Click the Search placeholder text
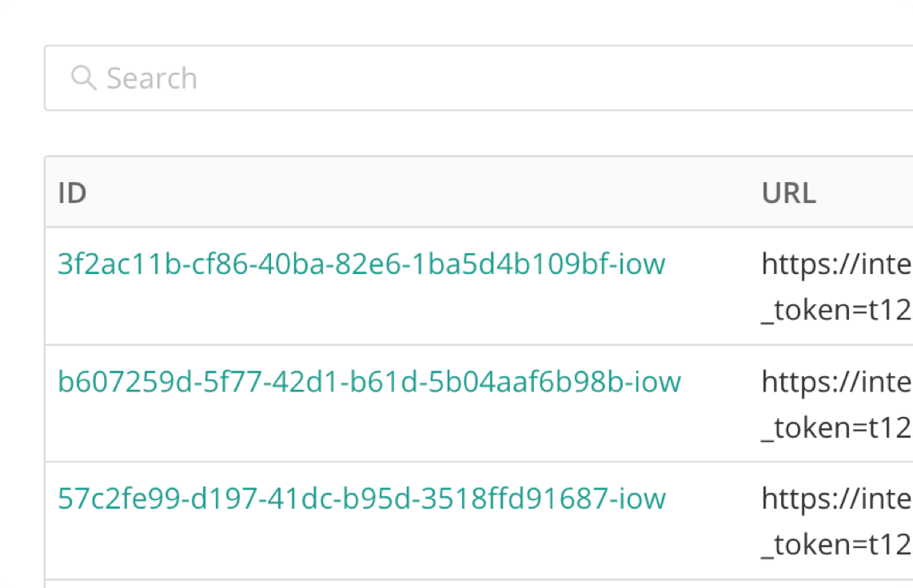 coord(152,78)
